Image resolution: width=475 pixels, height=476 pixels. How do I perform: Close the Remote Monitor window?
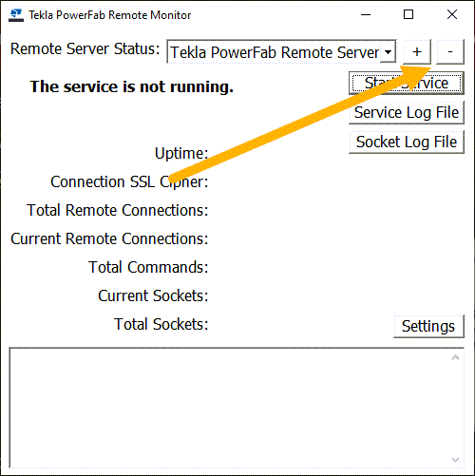click(x=452, y=15)
